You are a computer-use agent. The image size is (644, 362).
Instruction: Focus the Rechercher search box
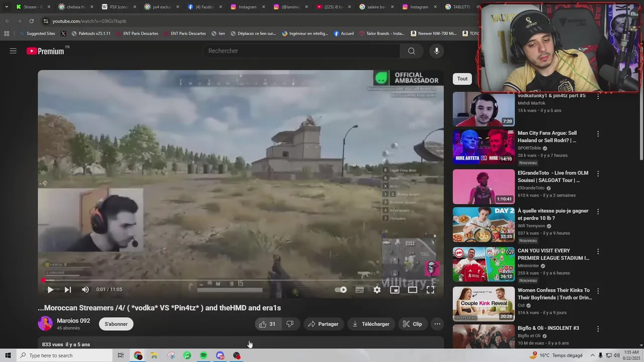click(x=301, y=51)
